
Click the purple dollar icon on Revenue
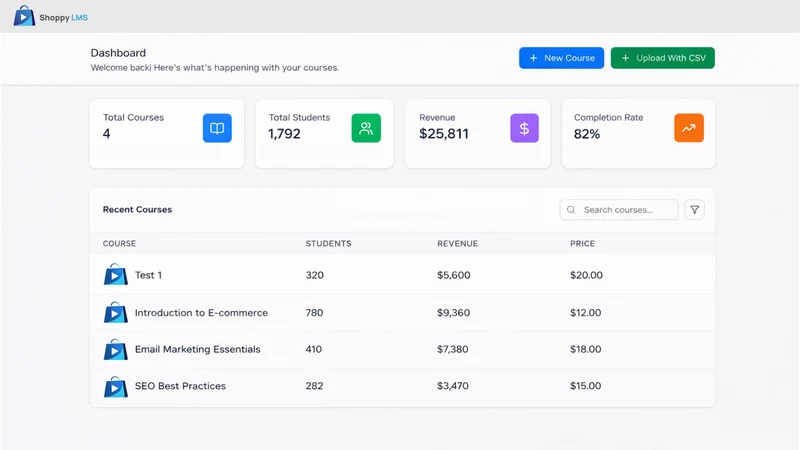(524, 128)
